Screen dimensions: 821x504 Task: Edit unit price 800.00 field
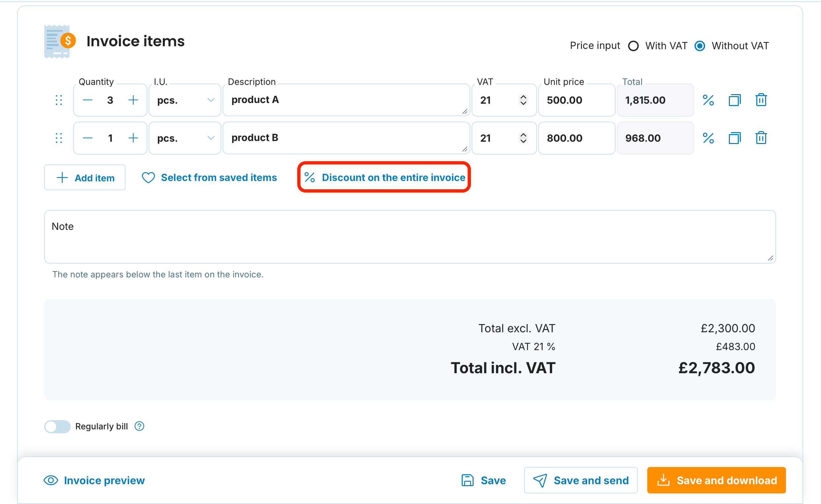(577, 138)
